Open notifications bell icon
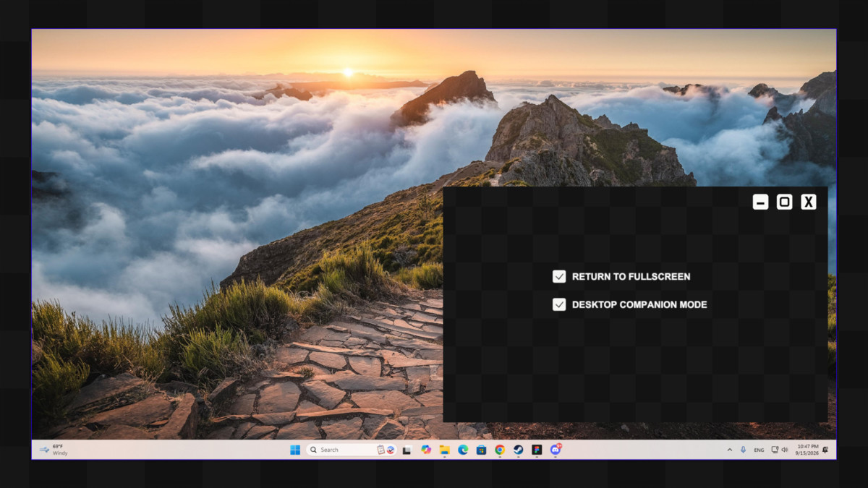Viewport: 868px width, 488px height. tap(825, 450)
